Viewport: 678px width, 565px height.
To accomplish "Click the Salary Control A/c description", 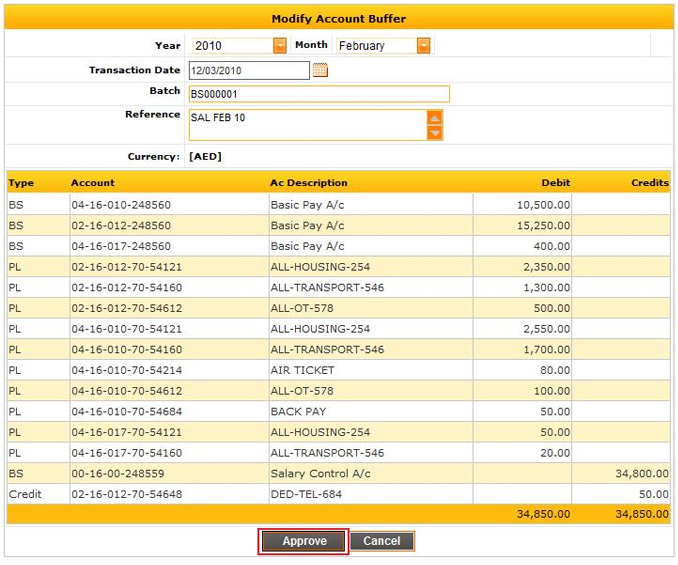I will point(320,474).
